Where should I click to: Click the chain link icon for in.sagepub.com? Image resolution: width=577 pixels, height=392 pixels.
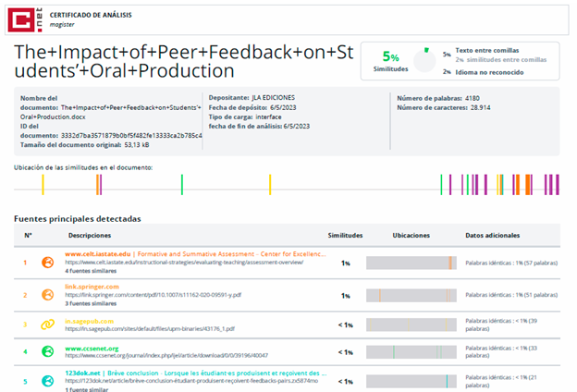pyautogui.click(x=48, y=325)
